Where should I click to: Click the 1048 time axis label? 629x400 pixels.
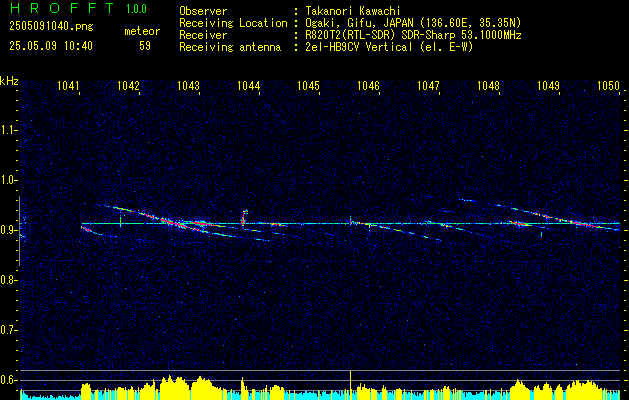pos(488,85)
